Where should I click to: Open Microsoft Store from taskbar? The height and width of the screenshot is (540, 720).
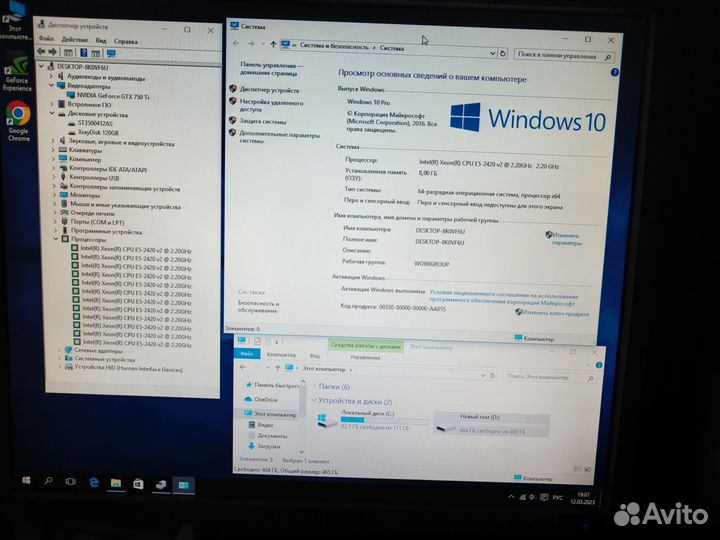138,484
